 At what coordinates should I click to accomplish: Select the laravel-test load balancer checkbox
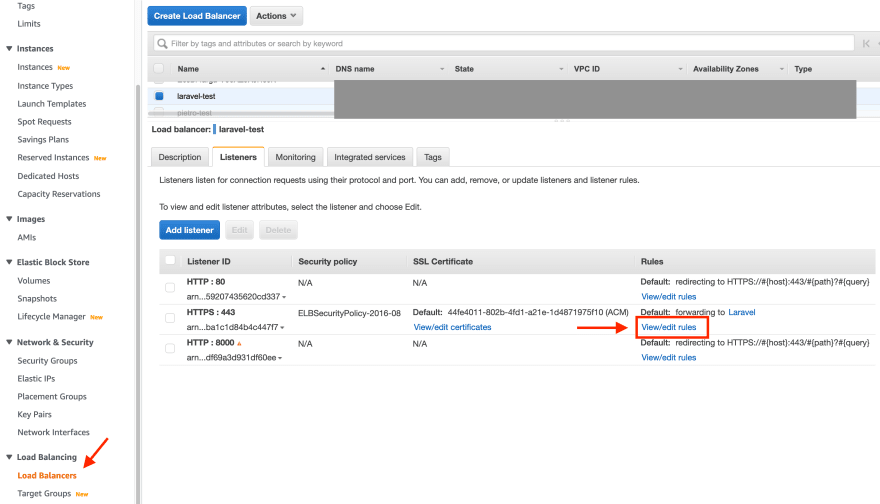(159, 96)
